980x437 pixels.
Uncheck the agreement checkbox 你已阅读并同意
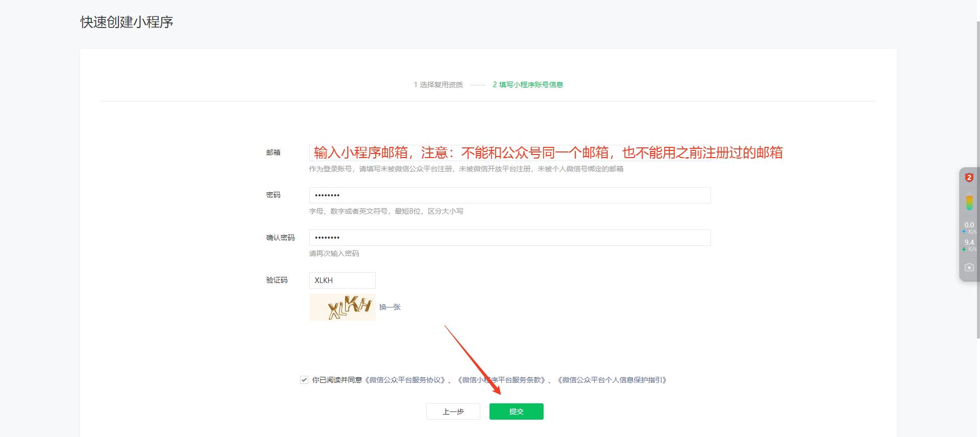coord(304,380)
